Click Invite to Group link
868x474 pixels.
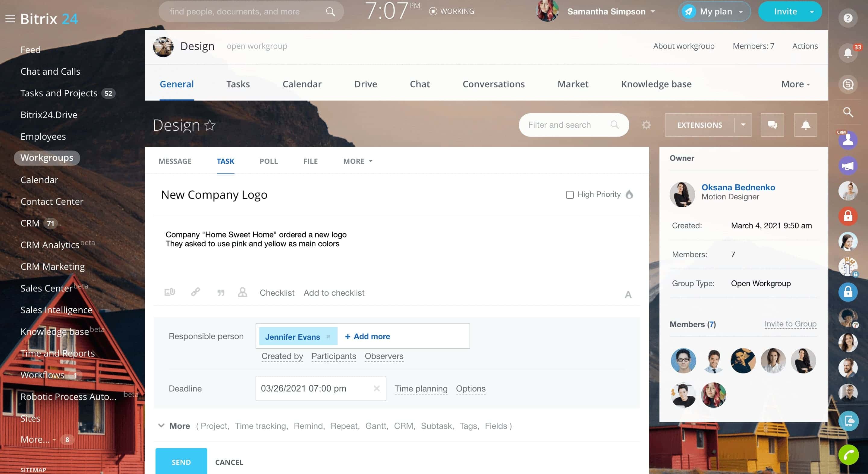[x=790, y=324]
